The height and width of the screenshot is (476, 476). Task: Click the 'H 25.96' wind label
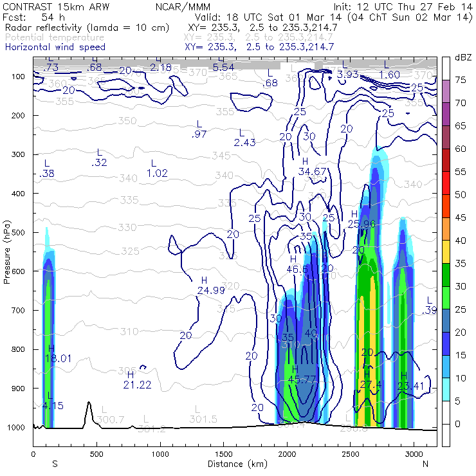coord(362,219)
